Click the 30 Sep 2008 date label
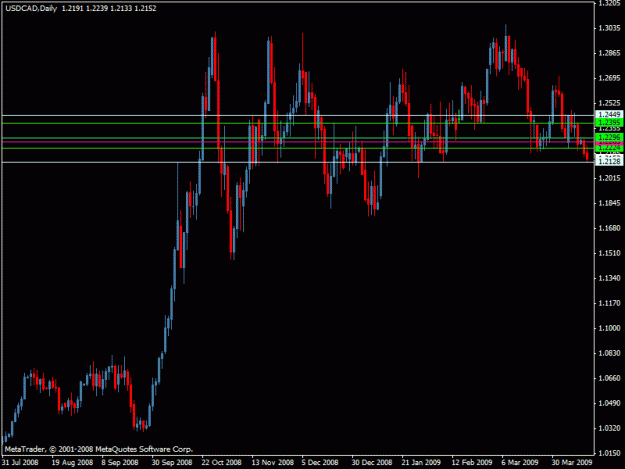This screenshot has height=469, width=625. pyautogui.click(x=172, y=462)
